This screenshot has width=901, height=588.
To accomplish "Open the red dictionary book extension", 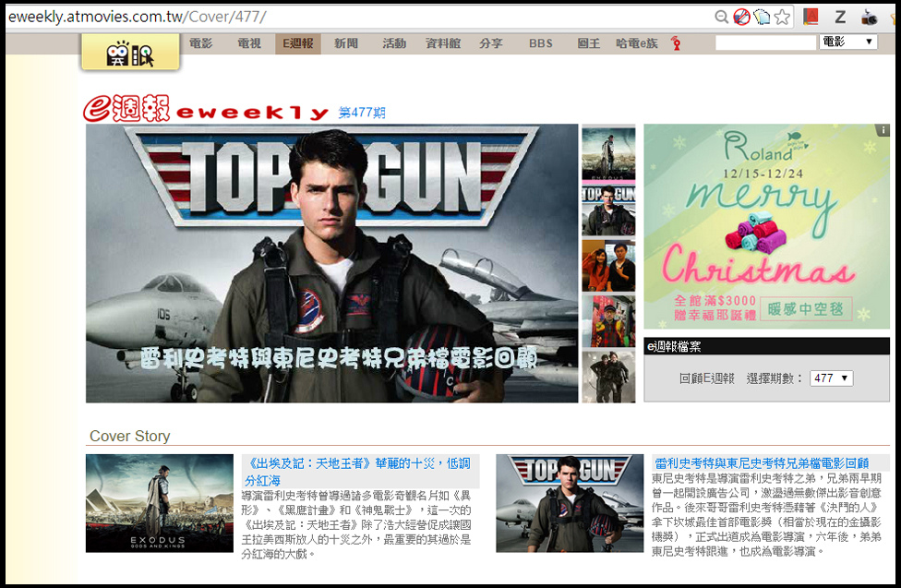I will pyautogui.click(x=811, y=17).
